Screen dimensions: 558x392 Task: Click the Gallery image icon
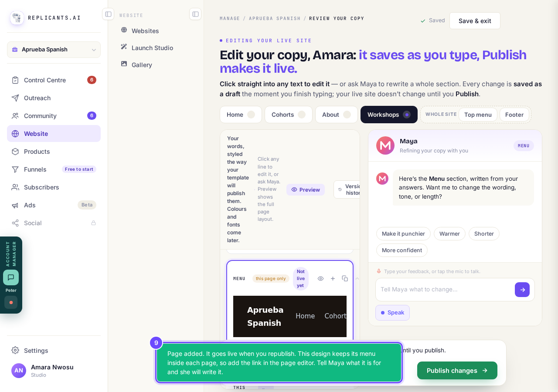pyautogui.click(x=124, y=64)
